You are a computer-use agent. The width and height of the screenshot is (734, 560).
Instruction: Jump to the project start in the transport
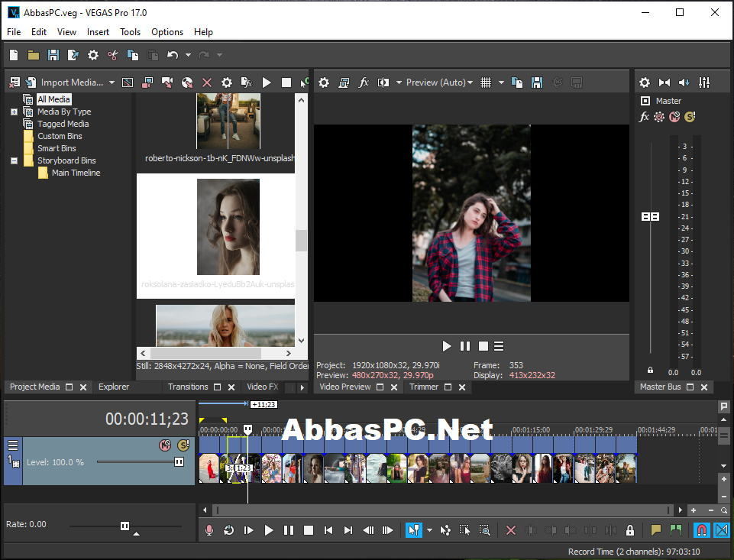pos(328,530)
